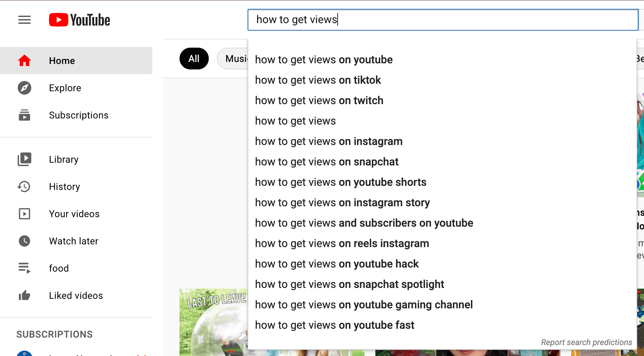The image size is (644, 356).
Task: Select the All filter chip
Action: (194, 58)
